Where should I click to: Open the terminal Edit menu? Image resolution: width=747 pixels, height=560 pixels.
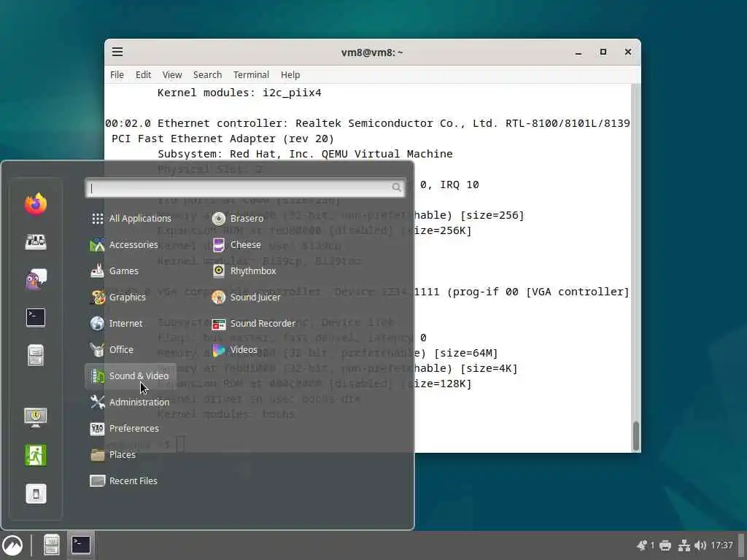point(143,75)
